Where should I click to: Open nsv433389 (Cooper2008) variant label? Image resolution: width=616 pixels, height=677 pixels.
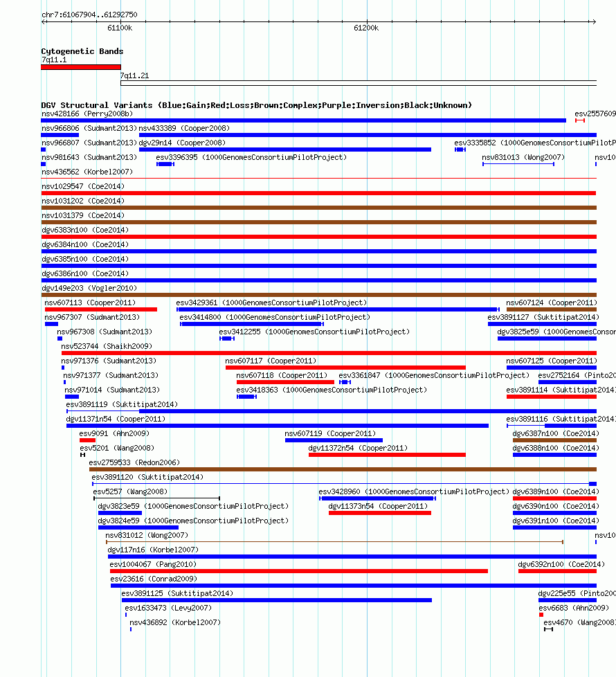(184, 128)
